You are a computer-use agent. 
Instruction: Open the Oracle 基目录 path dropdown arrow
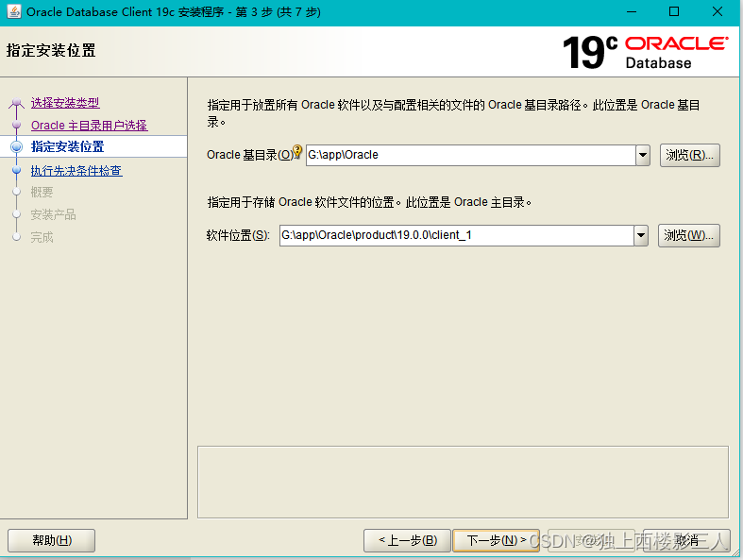(643, 155)
